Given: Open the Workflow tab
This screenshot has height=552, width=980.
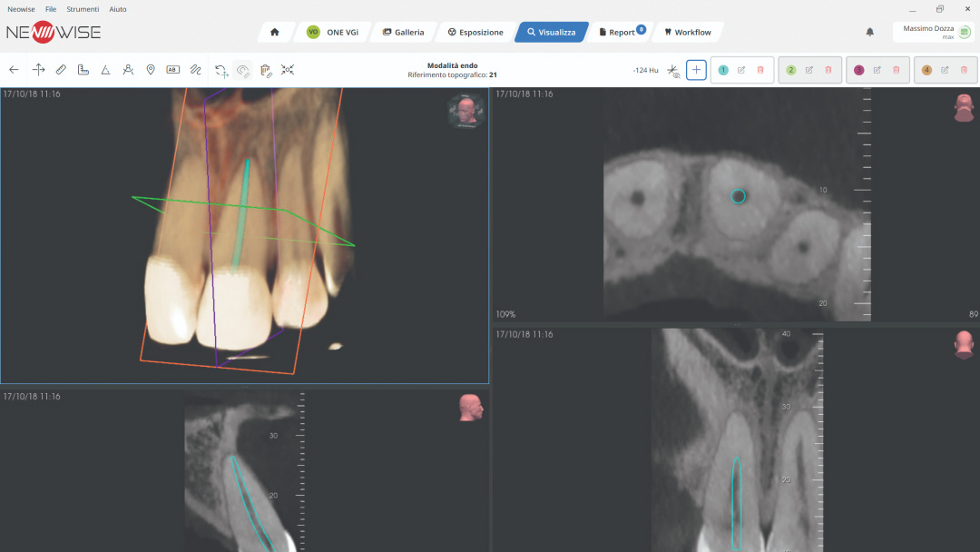Looking at the screenshot, I should coord(688,32).
